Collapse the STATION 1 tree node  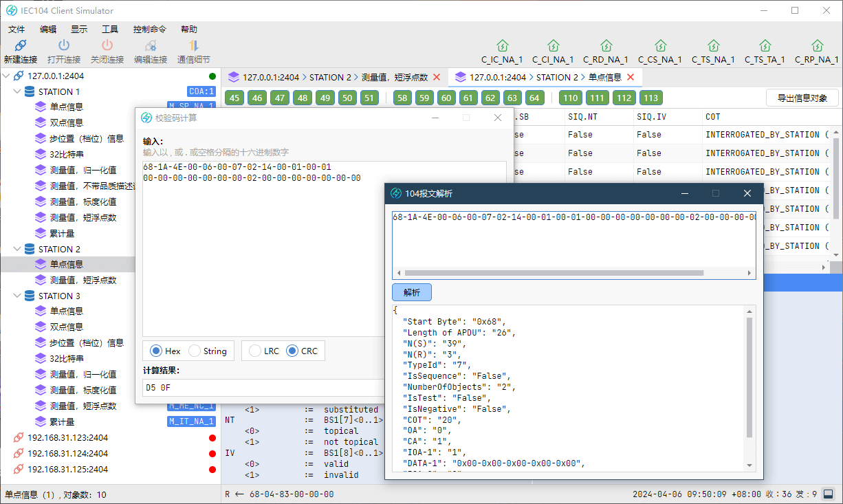click(x=17, y=91)
